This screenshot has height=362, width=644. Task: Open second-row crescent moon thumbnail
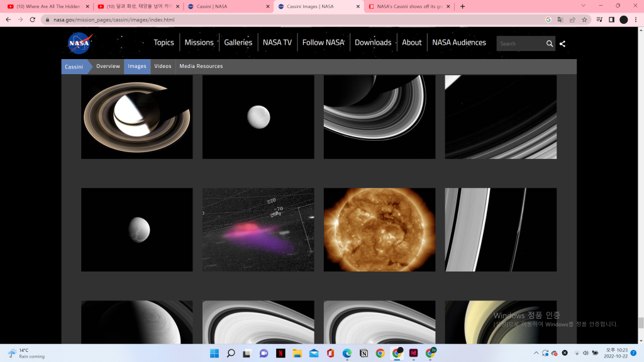click(136, 230)
